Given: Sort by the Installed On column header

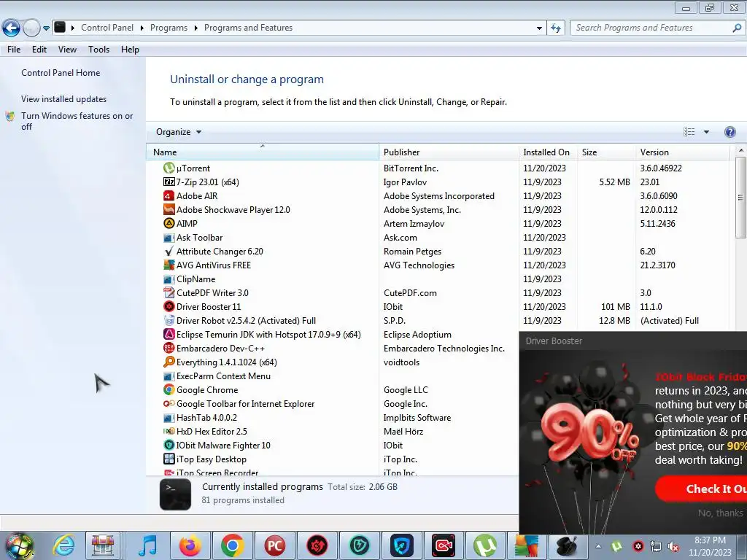Looking at the screenshot, I should pos(548,152).
